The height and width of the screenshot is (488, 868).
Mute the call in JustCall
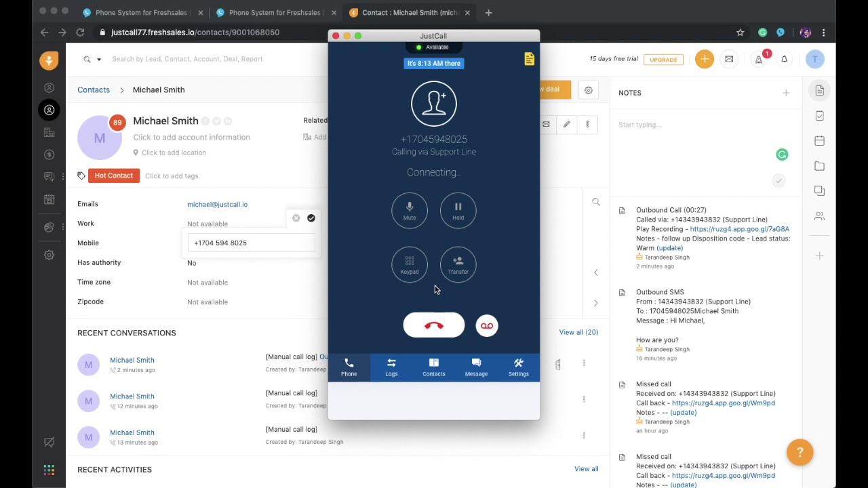click(x=410, y=210)
